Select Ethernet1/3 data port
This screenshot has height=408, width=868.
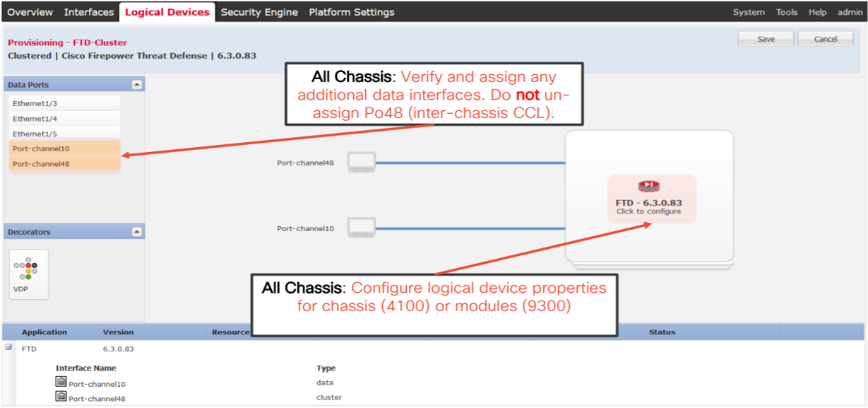(x=64, y=103)
